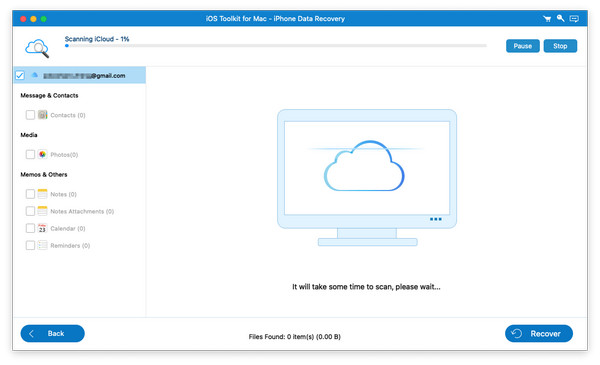Select the Contacts app icon
This screenshot has height=365, width=600.
coord(42,115)
